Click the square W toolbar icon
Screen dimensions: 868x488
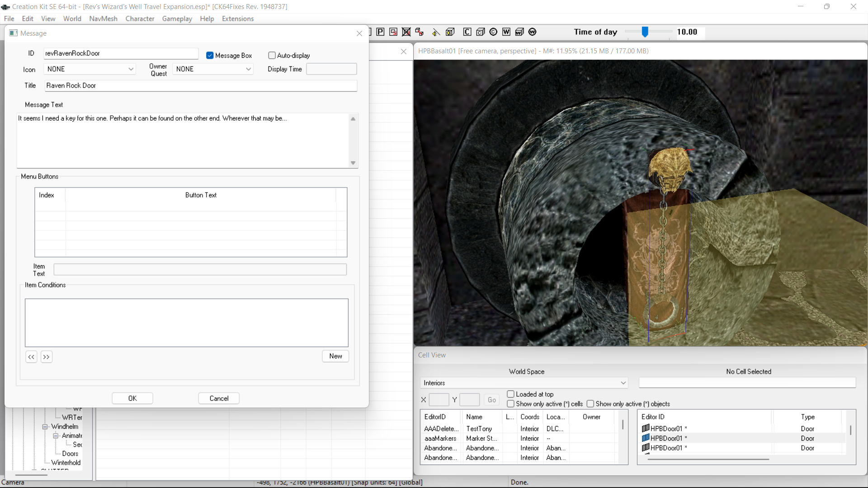[x=506, y=32]
